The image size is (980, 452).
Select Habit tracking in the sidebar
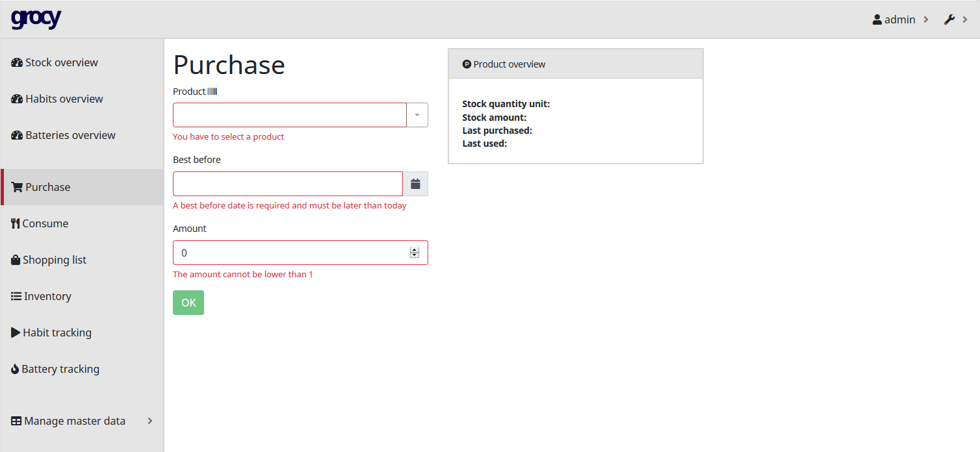pos(57,333)
